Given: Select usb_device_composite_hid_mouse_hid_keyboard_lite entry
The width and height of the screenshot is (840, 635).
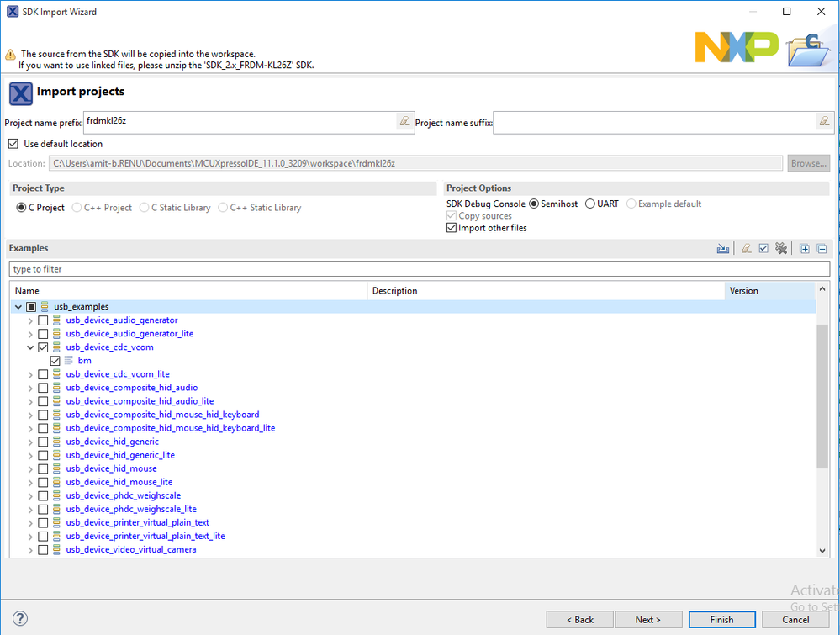Looking at the screenshot, I should 171,428.
